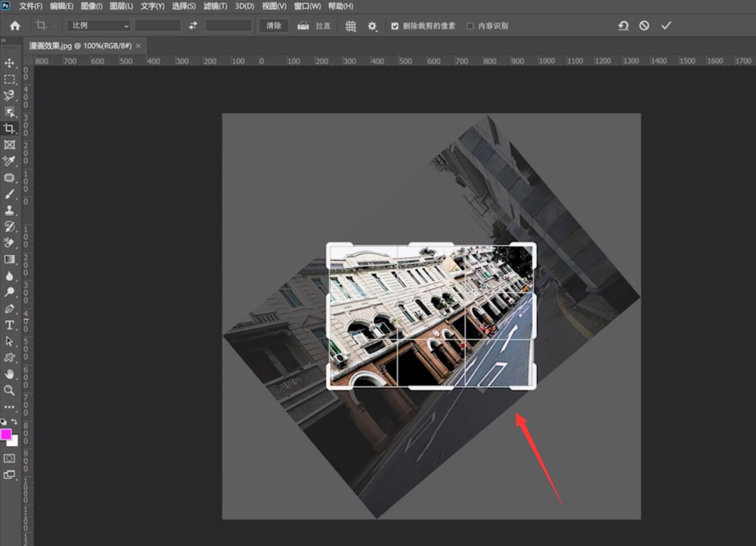Screen dimensions: 756x546
Task: Go to Home screen icon
Action: point(15,26)
